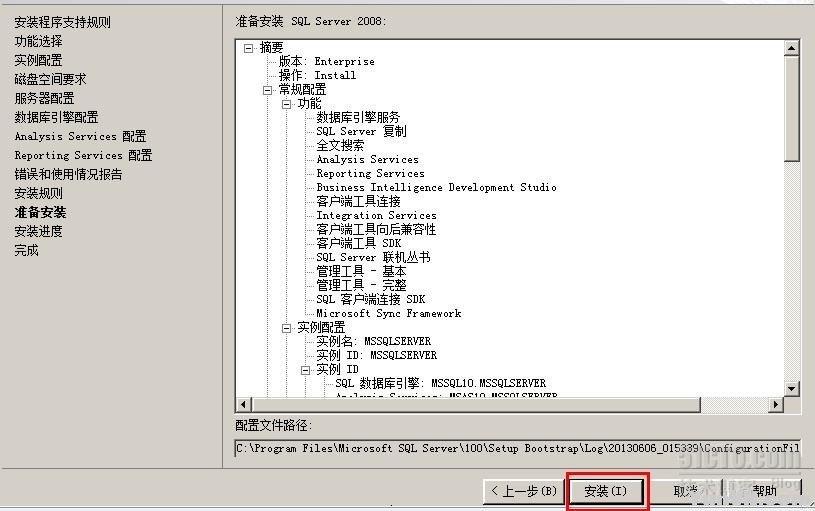815x511 pixels.
Task: Select Analysis Services 配置 sidebar step
Action: (81, 136)
